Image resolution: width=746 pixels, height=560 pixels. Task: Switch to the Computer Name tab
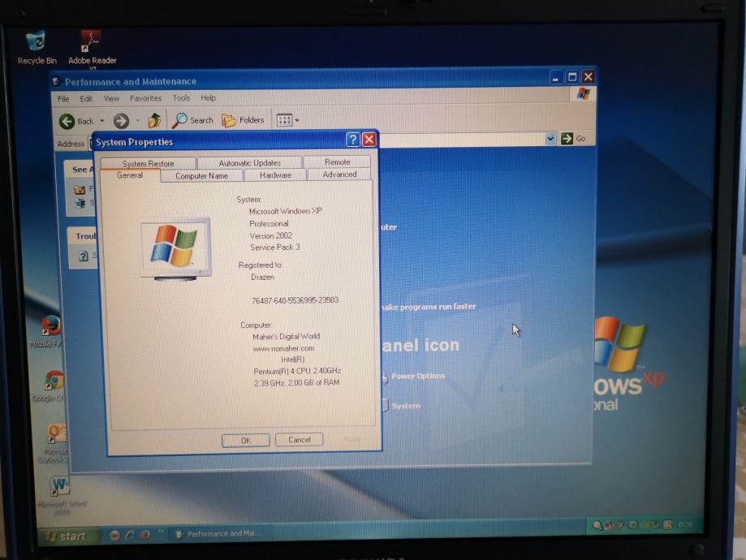tap(201, 175)
